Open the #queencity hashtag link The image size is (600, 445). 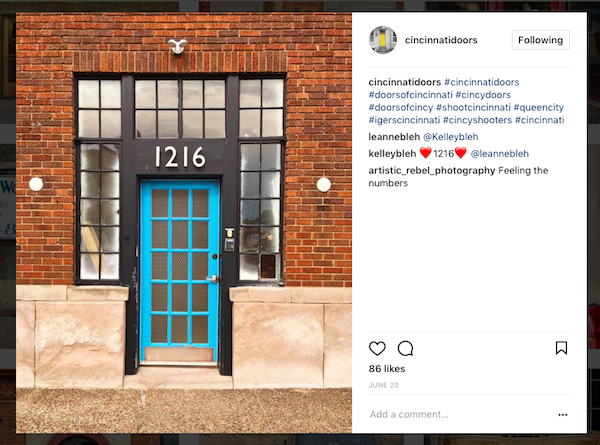[539, 108]
